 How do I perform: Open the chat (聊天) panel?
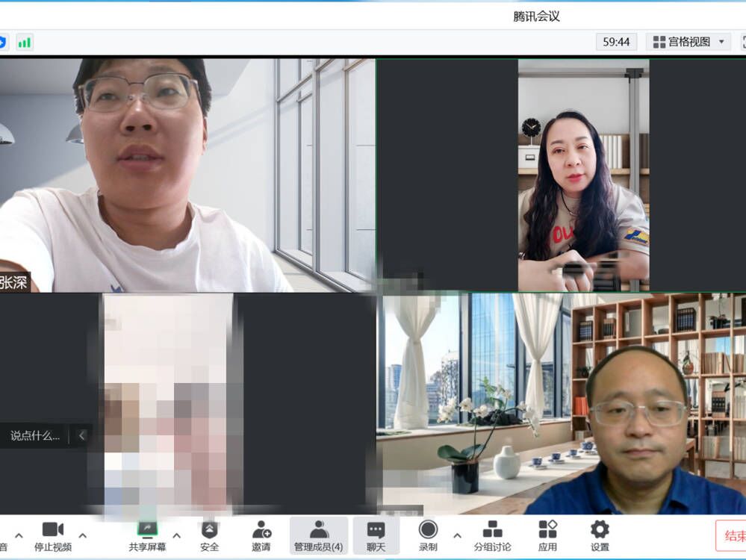coord(376,535)
